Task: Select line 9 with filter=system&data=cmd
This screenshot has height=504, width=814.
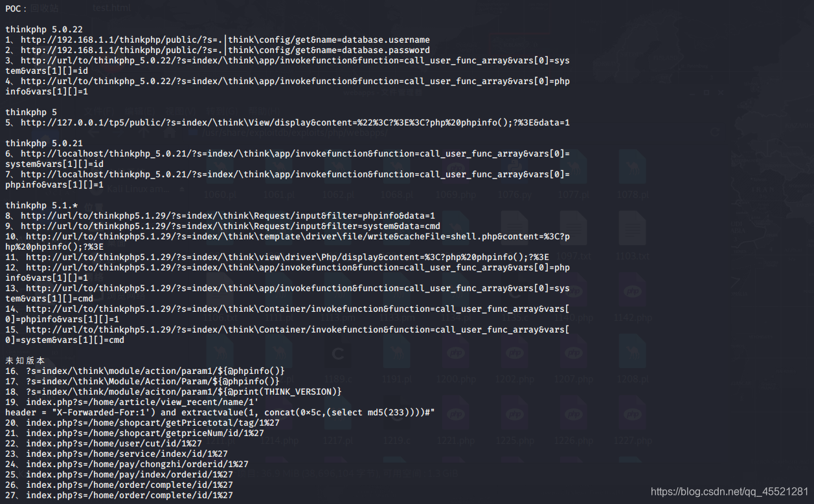Action: click(223, 226)
